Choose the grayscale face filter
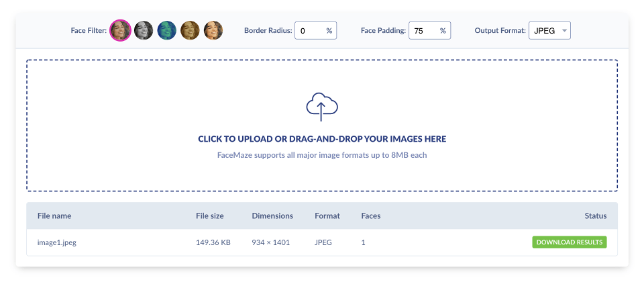Image resolution: width=644 pixels, height=282 pixels. tap(144, 30)
